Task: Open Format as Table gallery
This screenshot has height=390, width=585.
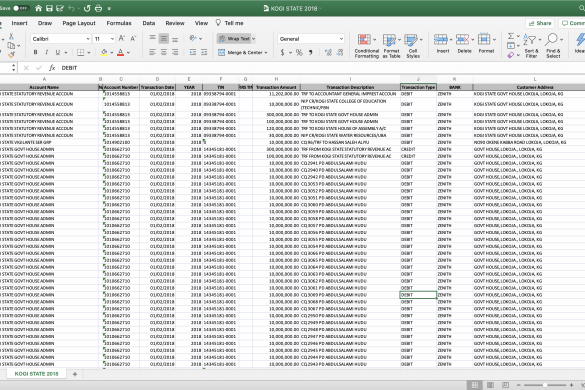Action: (389, 40)
